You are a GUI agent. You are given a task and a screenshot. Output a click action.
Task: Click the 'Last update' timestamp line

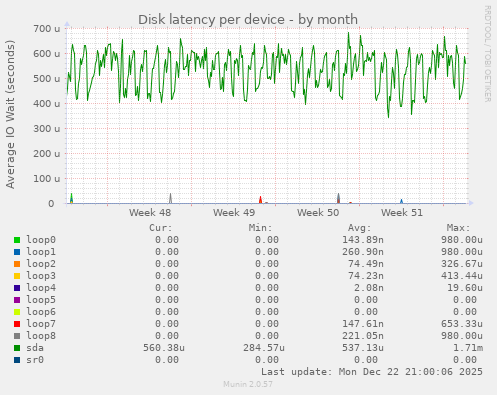(372, 372)
